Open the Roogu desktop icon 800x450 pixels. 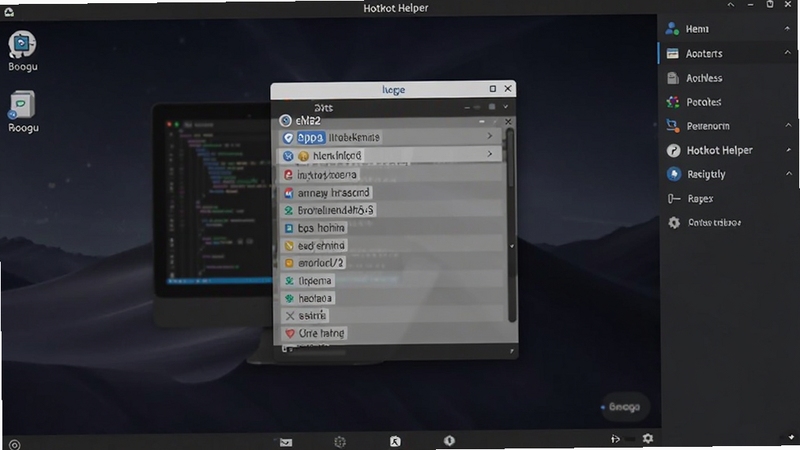click(x=22, y=112)
